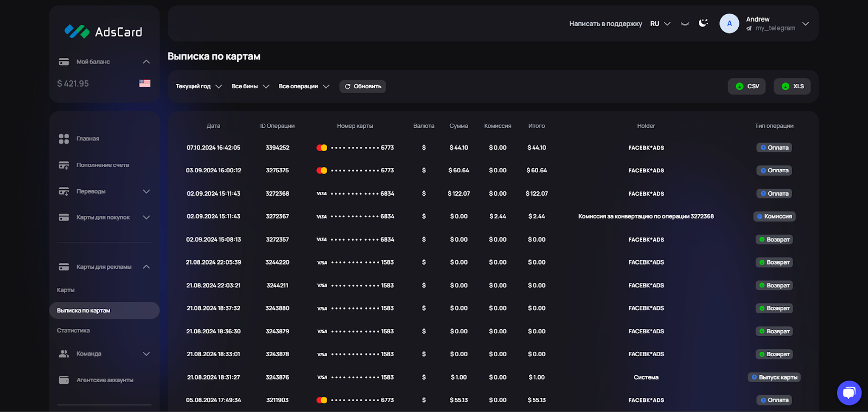868x412 pixels.
Task: Click Оплата badge in row 3394252
Action: click(774, 147)
